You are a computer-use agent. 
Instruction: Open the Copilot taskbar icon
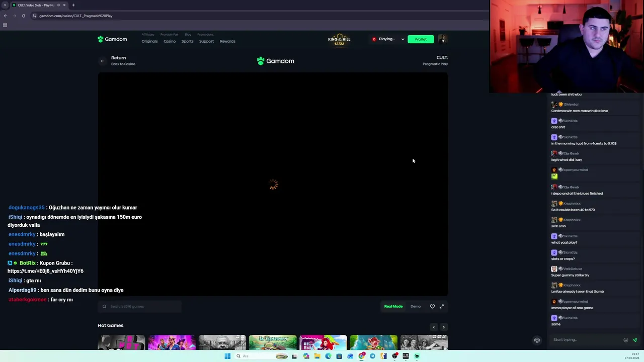[x=306, y=356]
